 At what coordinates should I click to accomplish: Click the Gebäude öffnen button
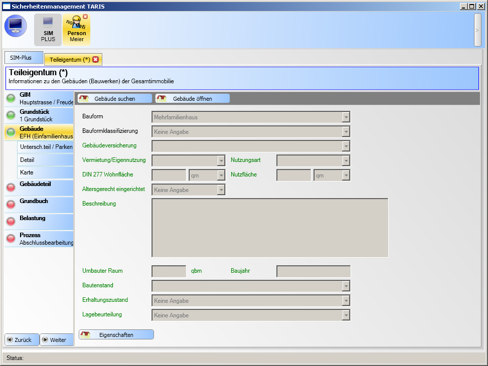193,99
